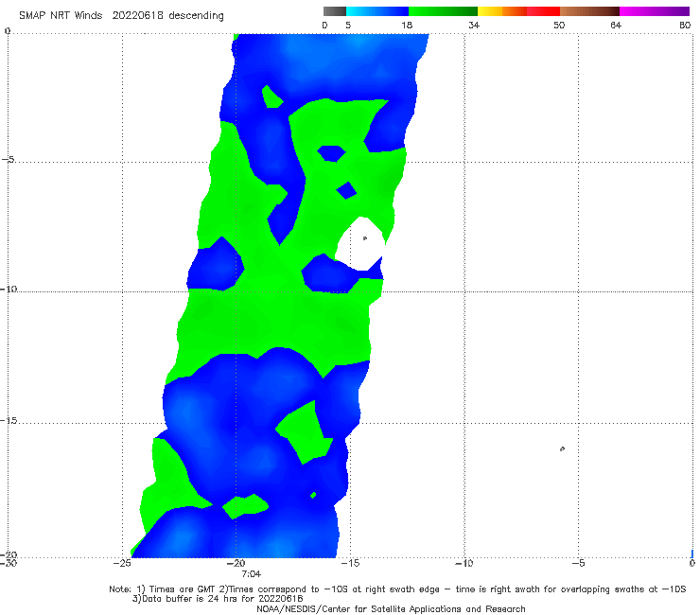This screenshot has width=700, height=615.
Task: Click the brown segment of the color bar
Action: 589,11
